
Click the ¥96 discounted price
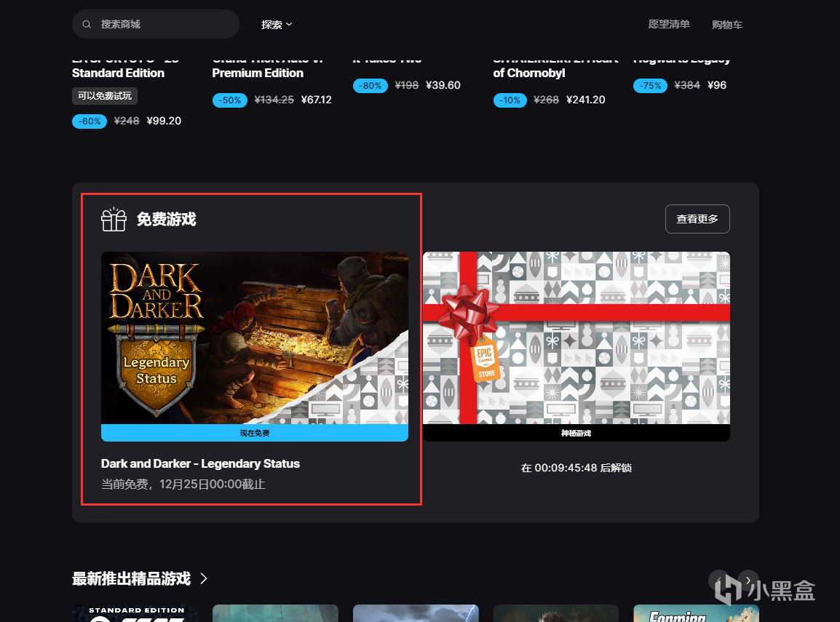coord(717,85)
